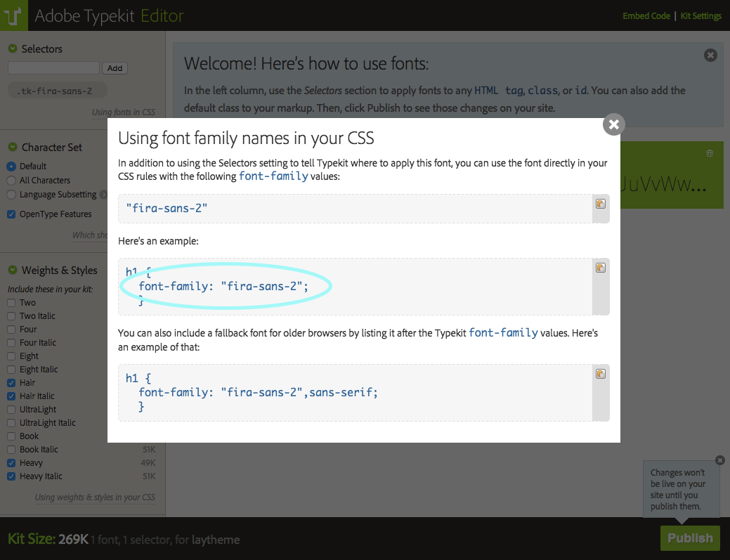Open Kit Settings

tap(700, 15)
